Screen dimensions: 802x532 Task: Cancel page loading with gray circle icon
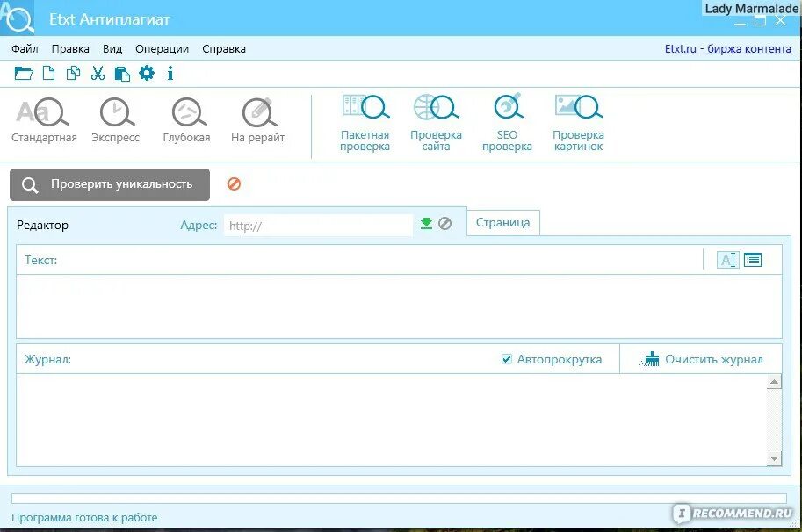445,223
